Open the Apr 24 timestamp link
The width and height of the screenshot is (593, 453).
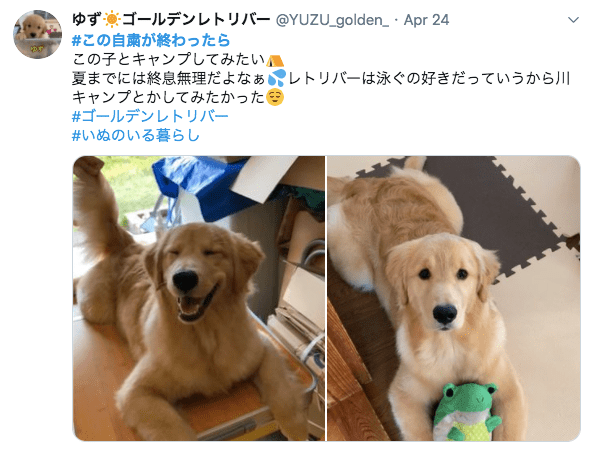426,20
